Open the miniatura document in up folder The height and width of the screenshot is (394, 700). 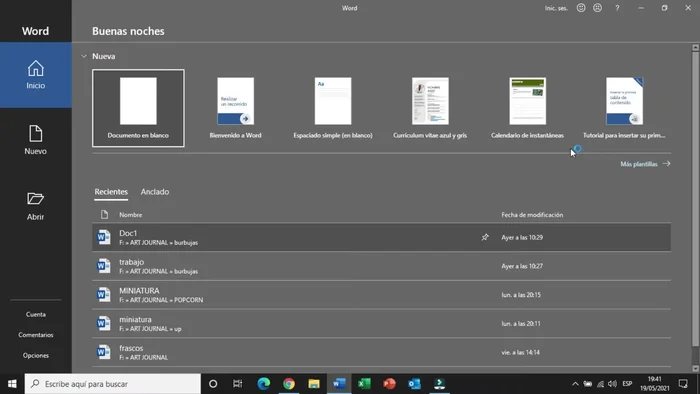click(x=381, y=323)
